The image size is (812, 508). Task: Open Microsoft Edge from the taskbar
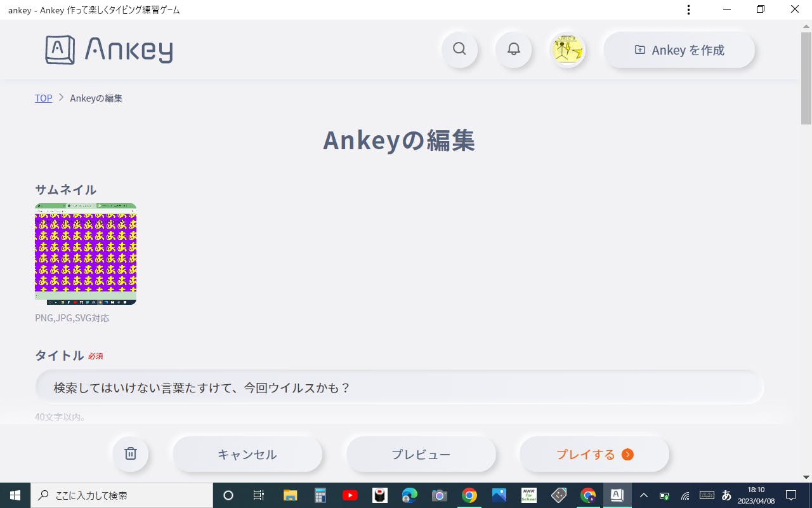coord(409,495)
